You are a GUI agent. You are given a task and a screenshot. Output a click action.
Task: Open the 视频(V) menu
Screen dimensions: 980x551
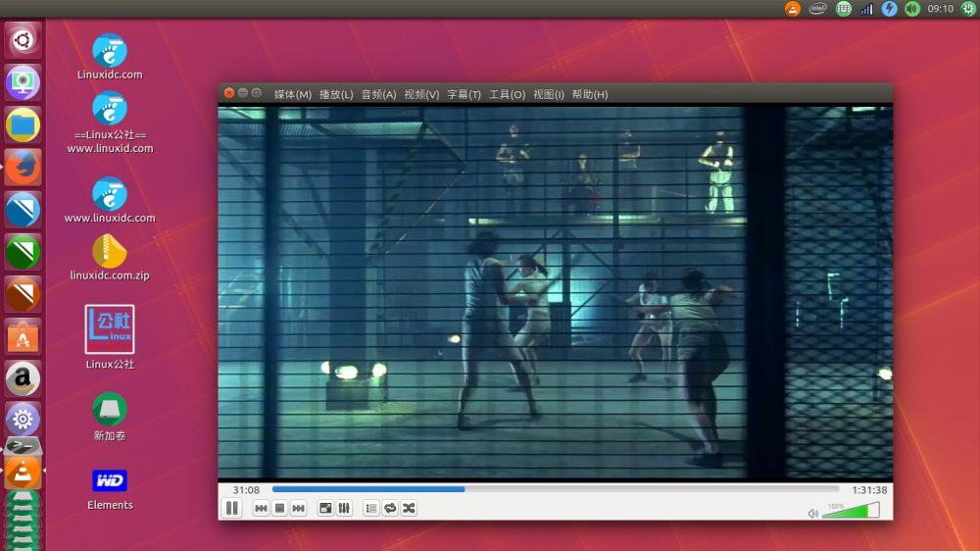click(x=421, y=94)
